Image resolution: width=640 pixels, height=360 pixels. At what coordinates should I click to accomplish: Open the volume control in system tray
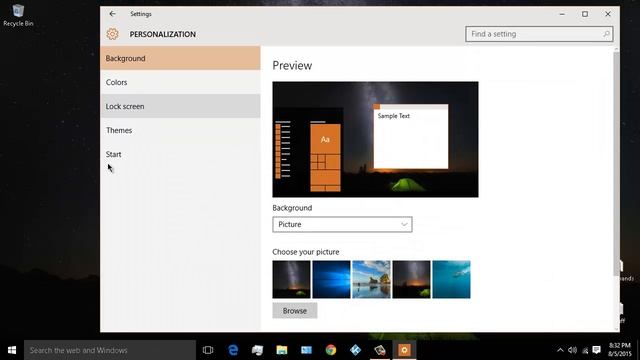(573, 350)
